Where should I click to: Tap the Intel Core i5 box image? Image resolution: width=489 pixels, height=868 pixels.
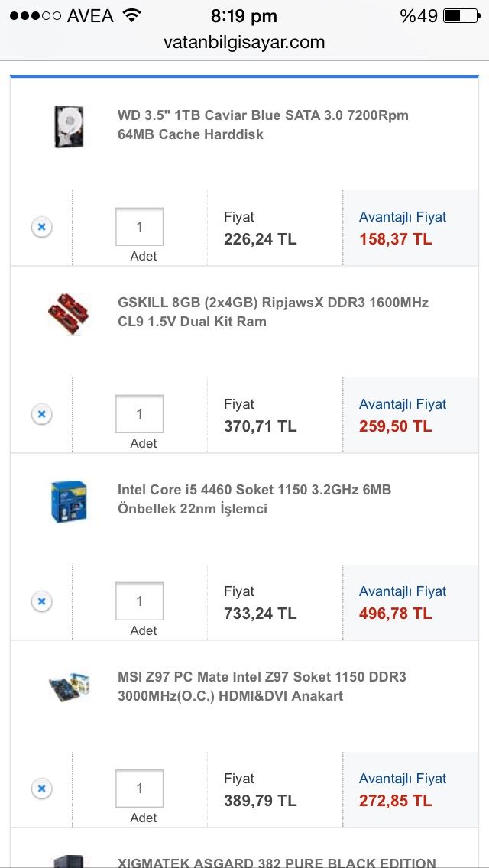tap(69, 500)
